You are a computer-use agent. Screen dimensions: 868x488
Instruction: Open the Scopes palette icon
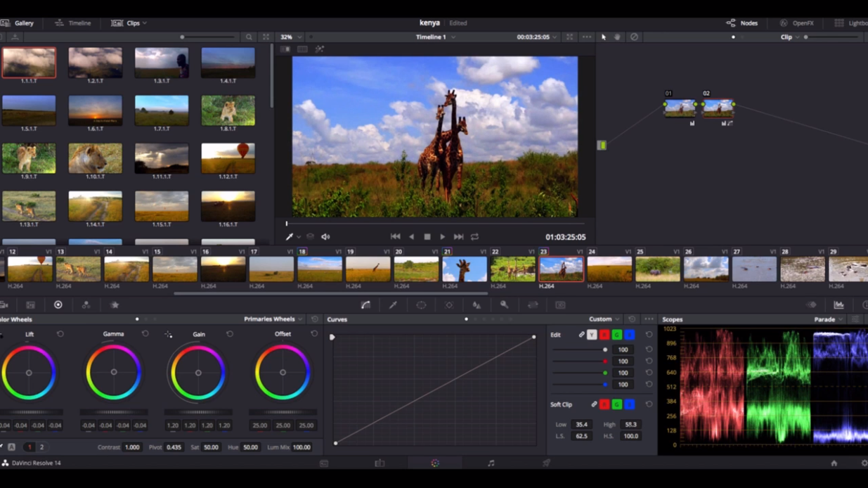click(838, 305)
